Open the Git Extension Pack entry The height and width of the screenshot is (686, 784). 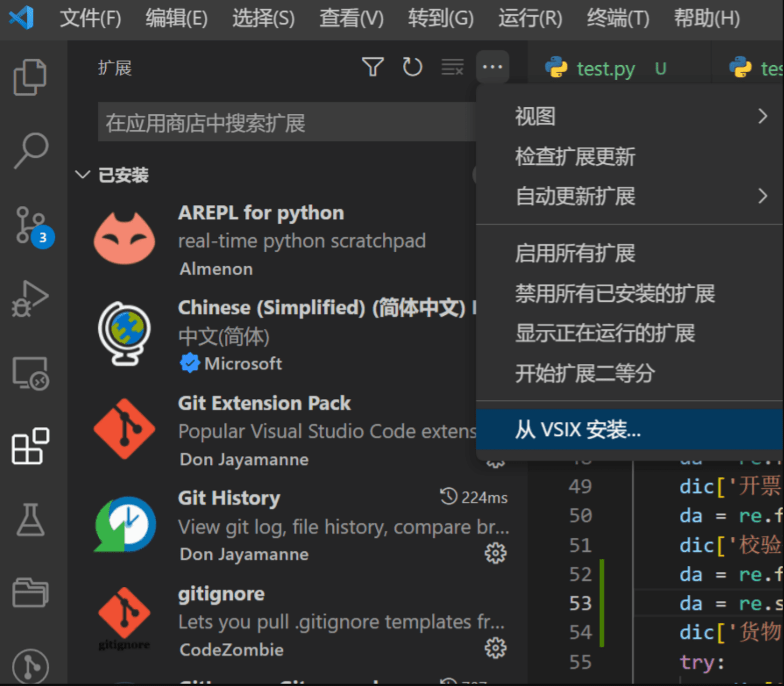click(273, 430)
